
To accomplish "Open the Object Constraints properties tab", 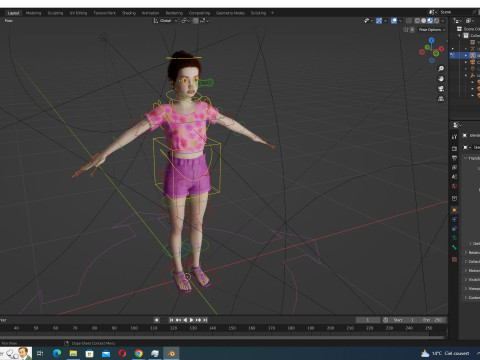I will coord(454,229).
